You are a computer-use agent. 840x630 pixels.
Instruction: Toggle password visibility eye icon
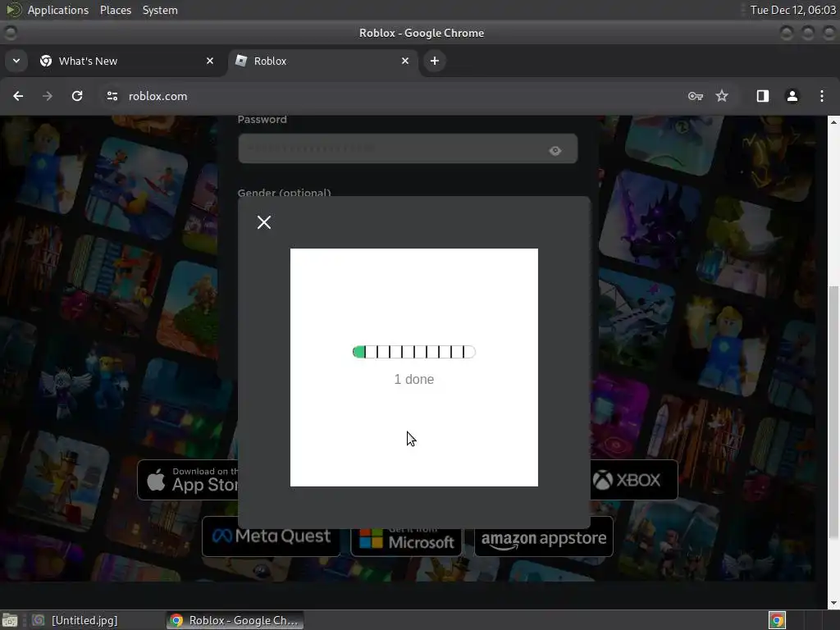tap(555, 151)
